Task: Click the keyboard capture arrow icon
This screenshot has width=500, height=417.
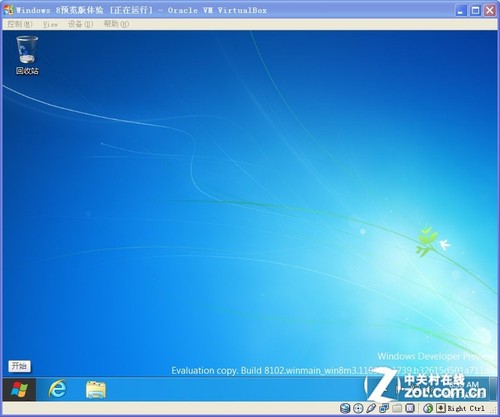Action: coord(441,408)
